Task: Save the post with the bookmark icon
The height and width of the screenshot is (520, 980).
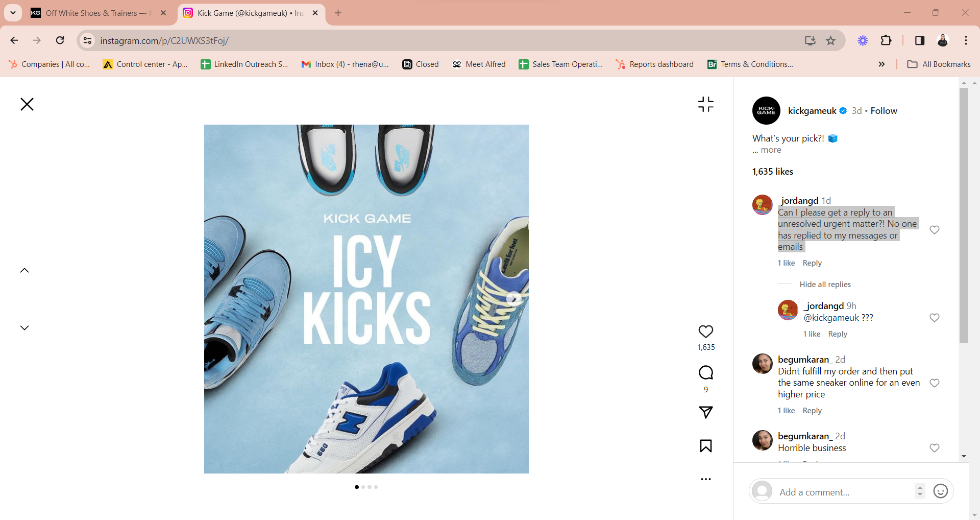Action: tap(706, 446)
